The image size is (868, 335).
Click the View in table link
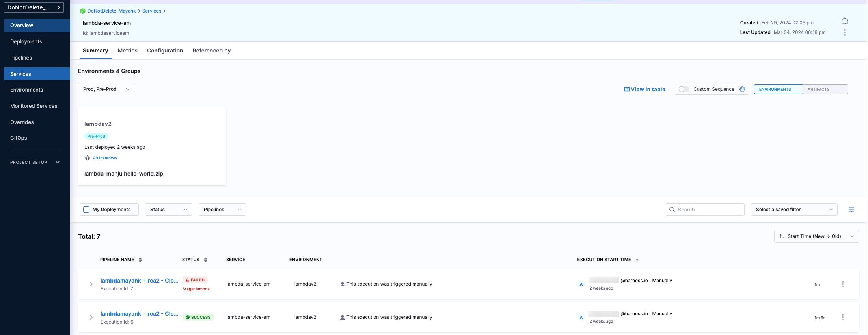pyautogui.click(x=644, y=89)
